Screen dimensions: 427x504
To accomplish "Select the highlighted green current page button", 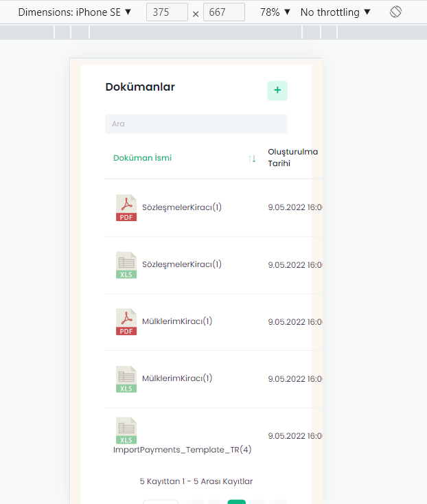I will [x=237, y=501].
